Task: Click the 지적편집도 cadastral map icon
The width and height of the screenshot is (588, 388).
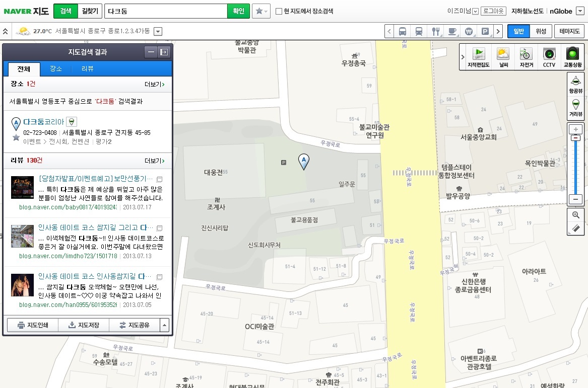Action: (x=479, y=57)
